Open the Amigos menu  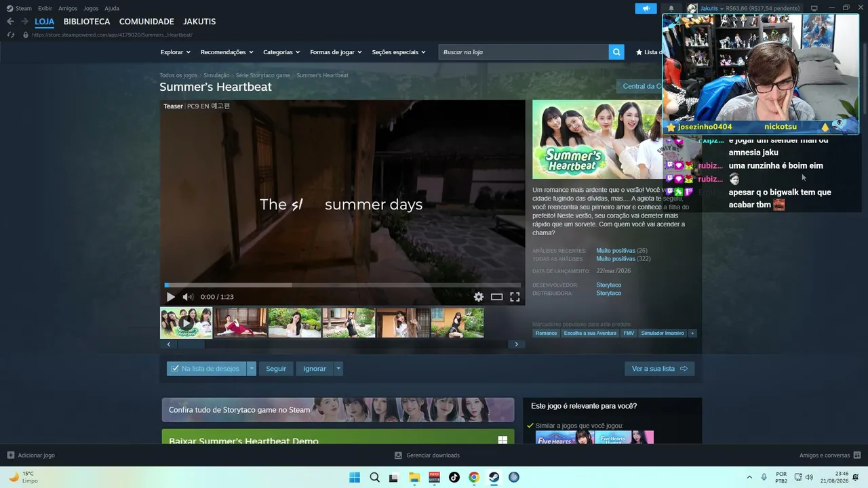68,8
